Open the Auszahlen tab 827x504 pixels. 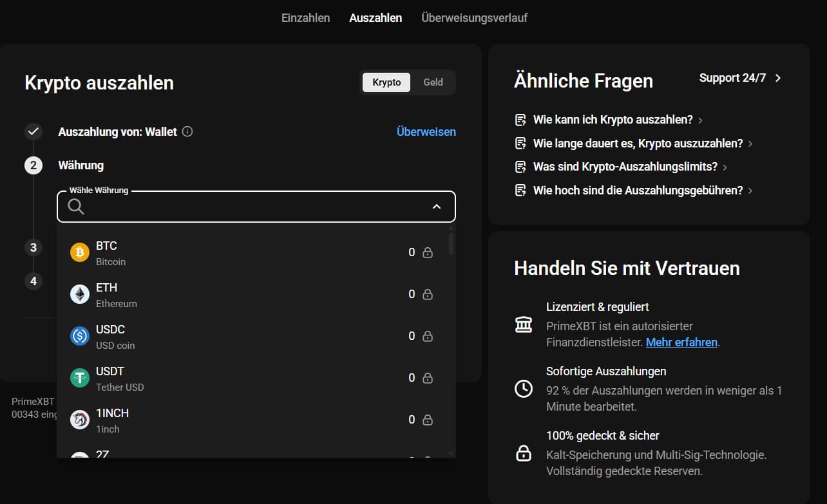pos(375,18)
